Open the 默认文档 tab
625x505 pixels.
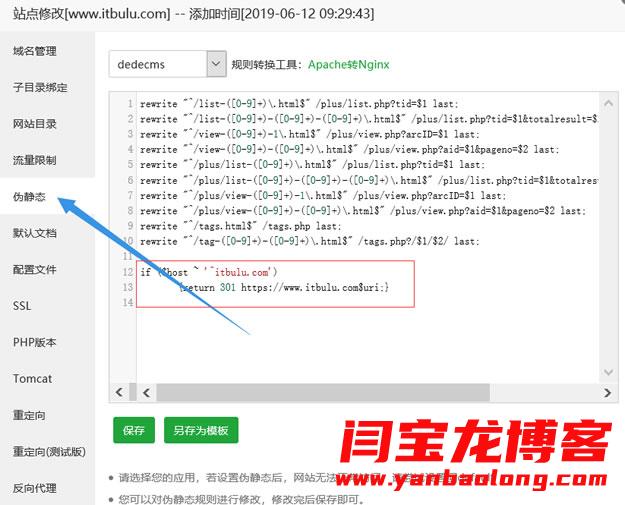[34, 233]
